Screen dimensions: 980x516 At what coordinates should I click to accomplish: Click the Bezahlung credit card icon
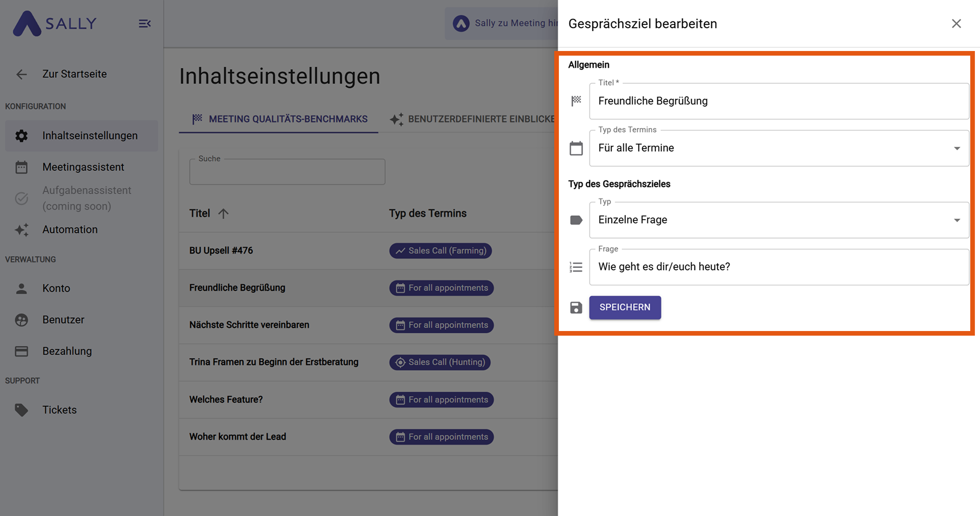click(21, 351)
